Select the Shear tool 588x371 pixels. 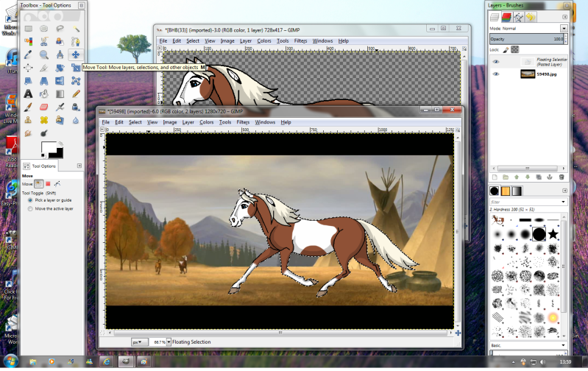tap(76, 68)
